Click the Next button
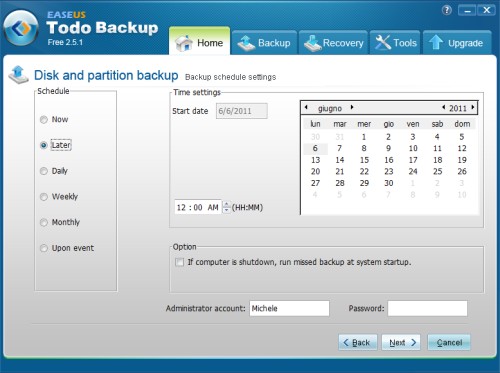The image size is (500, 373). tap(401, 342)
